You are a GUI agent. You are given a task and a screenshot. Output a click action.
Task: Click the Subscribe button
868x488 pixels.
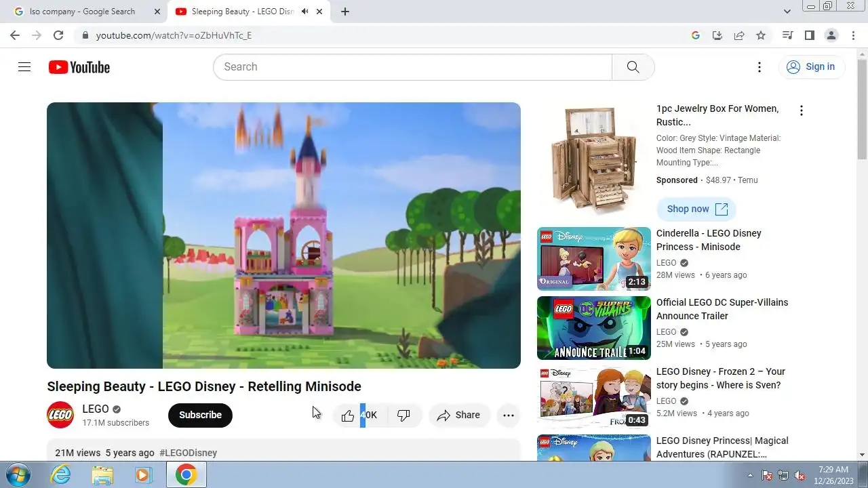coord(200,415)
